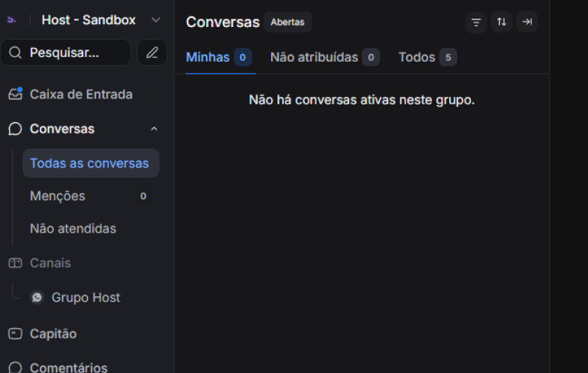
Task: Click the sort conversations arrows icon
Action: [x=502, y=23]
